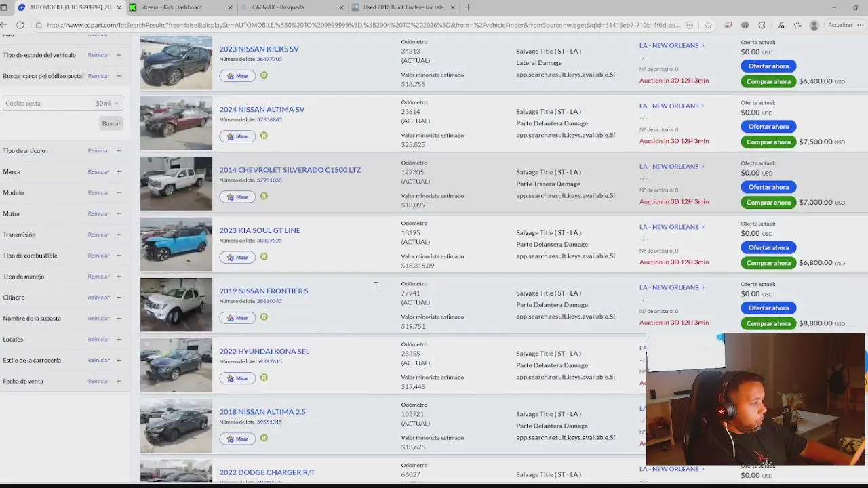
Task: Reset the Marca filter with Reiniciar
Action: [x=98, y=171]
